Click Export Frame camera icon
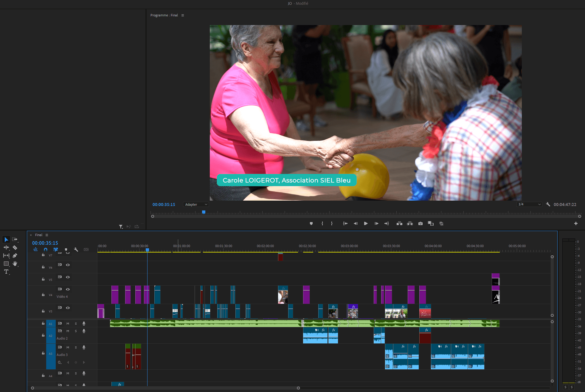 420,223
